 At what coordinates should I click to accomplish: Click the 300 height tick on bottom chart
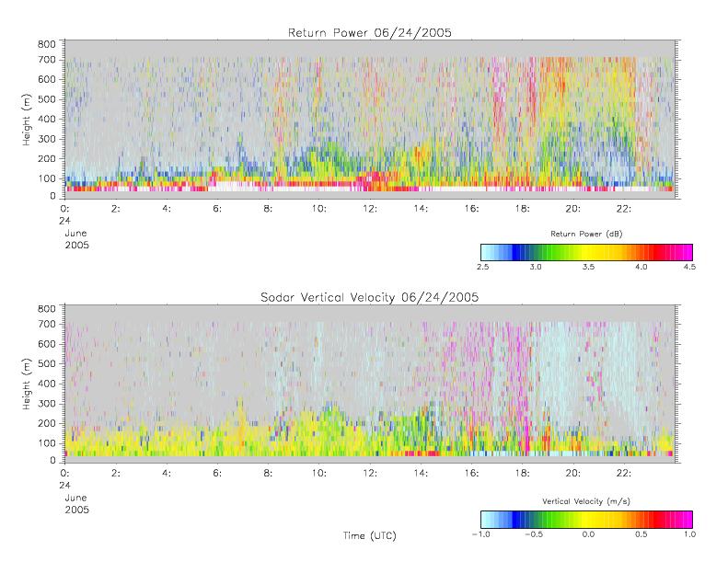pyautogui.click(x=46, y=403)
